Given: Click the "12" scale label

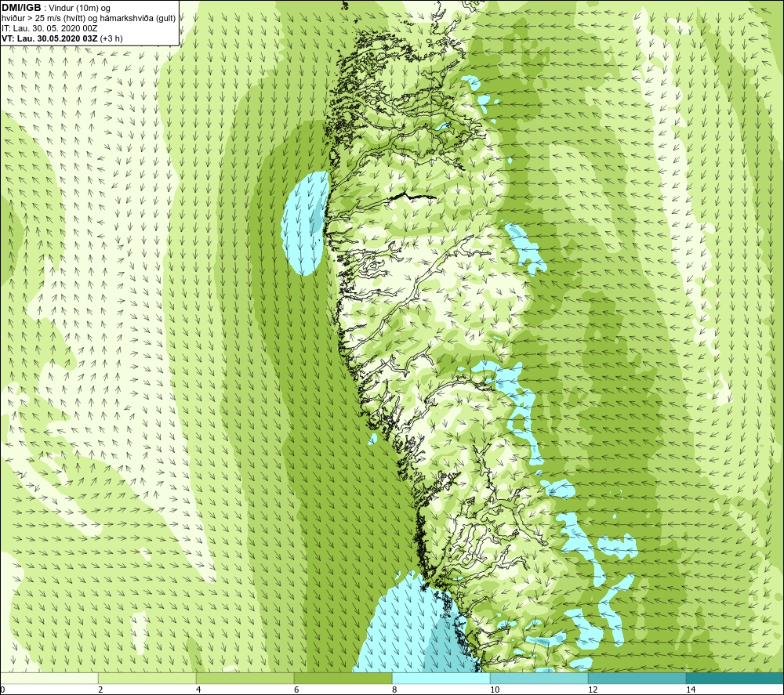Looking at the screenshot, I should coord(593,690).
